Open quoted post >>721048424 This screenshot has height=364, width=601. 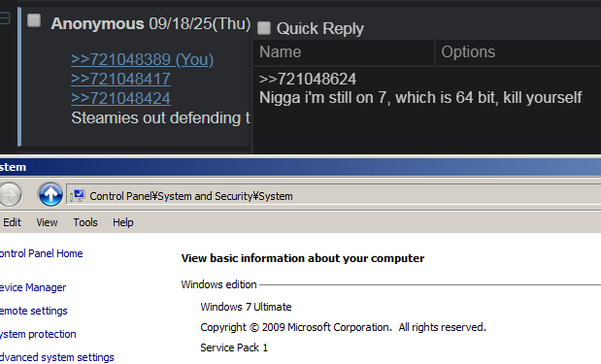click(120, 98)
